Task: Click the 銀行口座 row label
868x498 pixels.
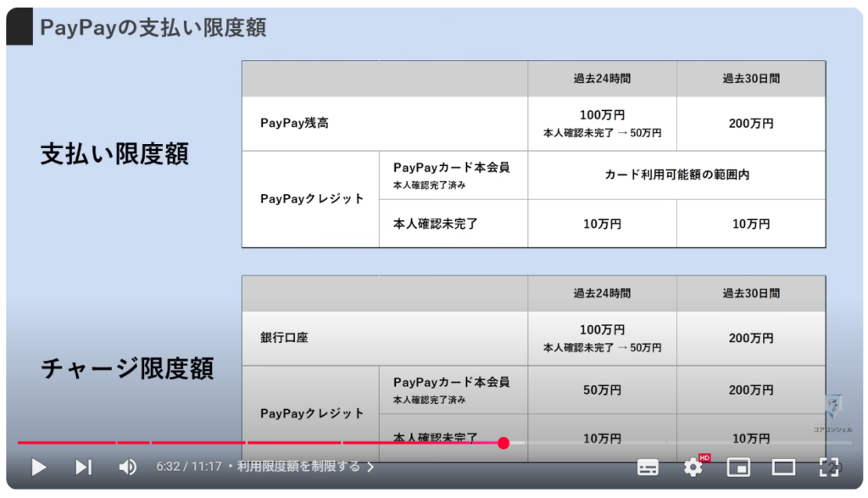Action: (284, 338)
